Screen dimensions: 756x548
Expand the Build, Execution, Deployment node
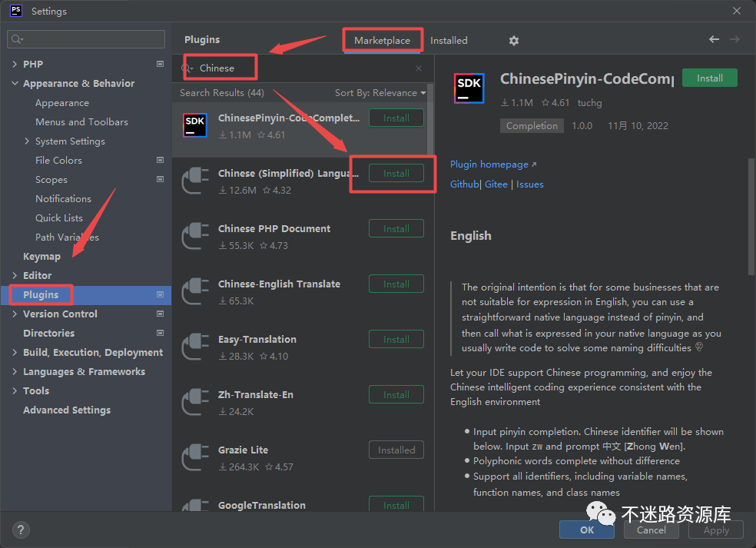pyautogui.click(x=15, y=353)
